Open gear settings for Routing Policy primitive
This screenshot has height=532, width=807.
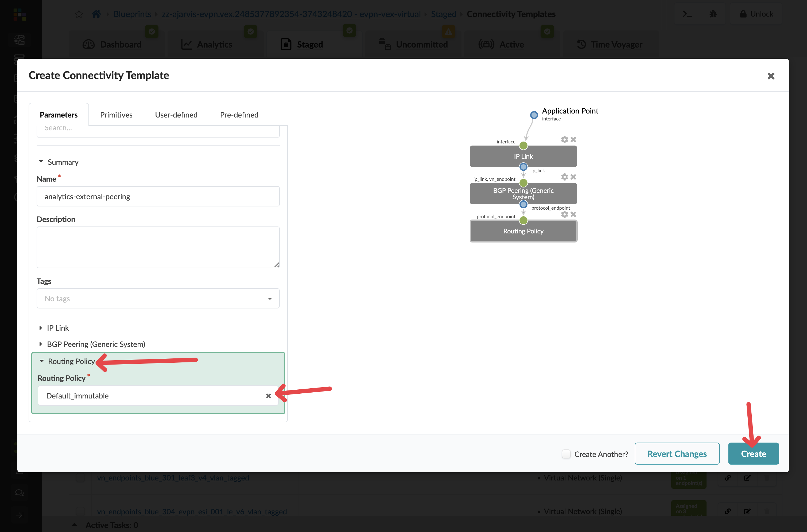point(564,214)
